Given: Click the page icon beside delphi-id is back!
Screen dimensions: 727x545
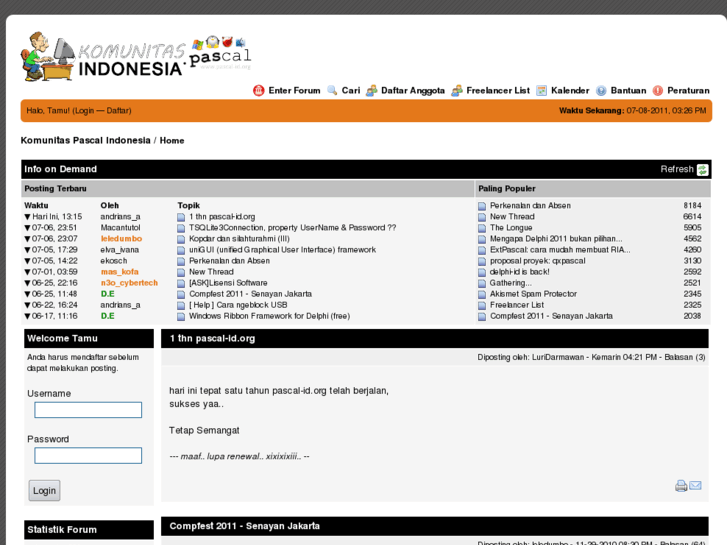Looking at the screenshot, I should click(482, 272).
